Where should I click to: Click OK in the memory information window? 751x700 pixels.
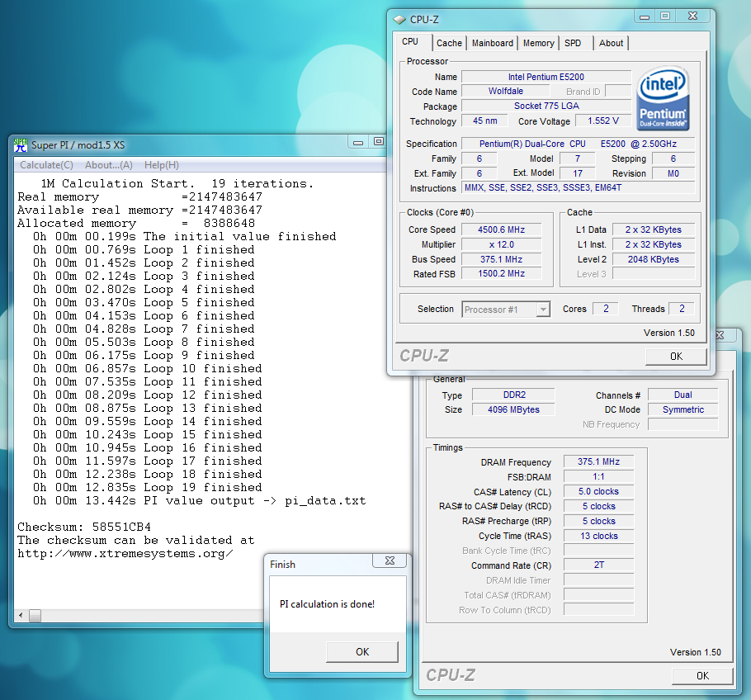coord(702,675)
